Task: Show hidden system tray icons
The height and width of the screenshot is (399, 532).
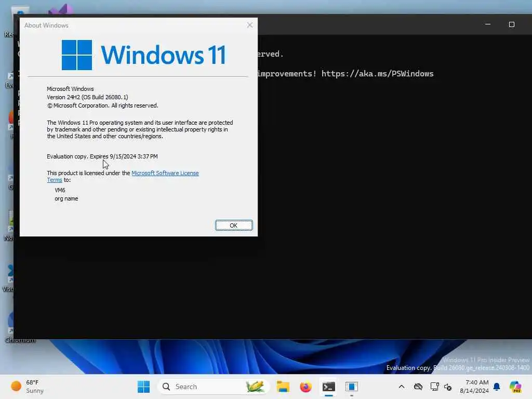Action: click(x=402, y=387)
